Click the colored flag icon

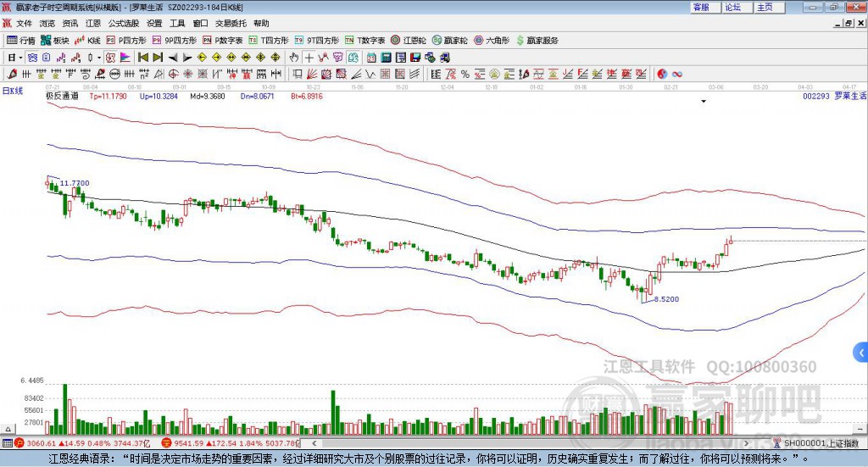(125, 58)
